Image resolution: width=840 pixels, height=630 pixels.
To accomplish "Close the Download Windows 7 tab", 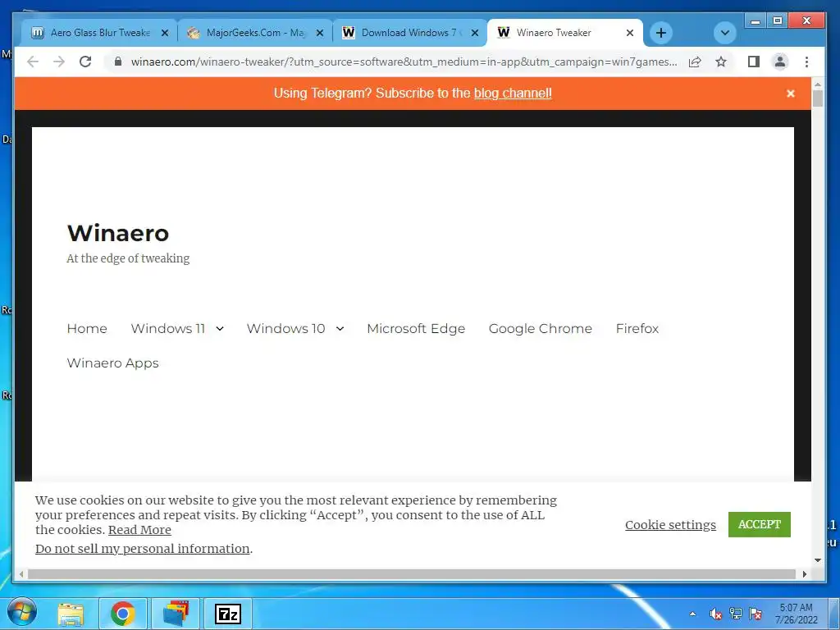I will 475,33.
